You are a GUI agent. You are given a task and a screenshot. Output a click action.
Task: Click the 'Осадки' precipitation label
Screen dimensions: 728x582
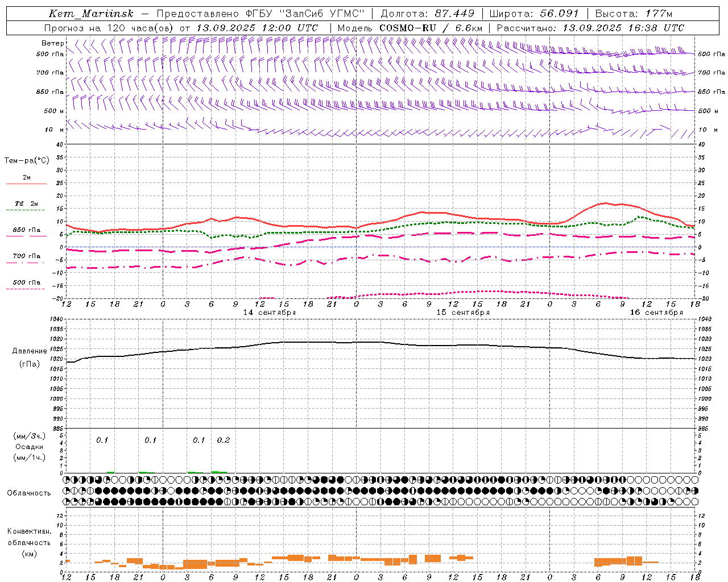click(30, 447)
